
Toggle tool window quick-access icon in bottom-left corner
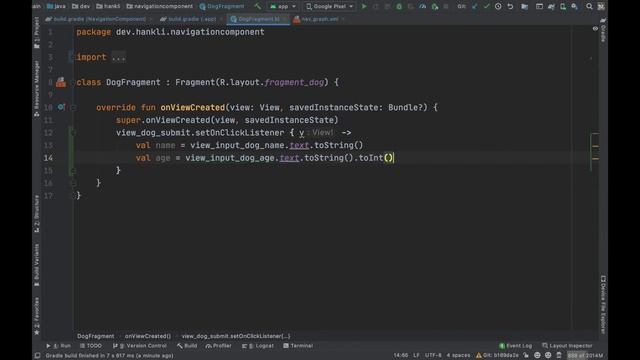[x=37, y=356]
